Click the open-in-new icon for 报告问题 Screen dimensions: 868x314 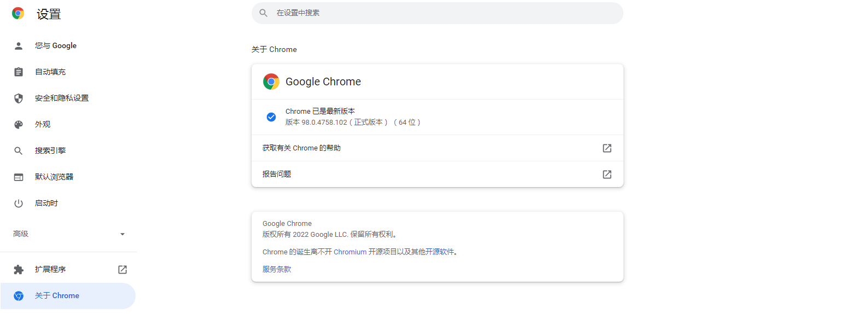coord(607,175)
